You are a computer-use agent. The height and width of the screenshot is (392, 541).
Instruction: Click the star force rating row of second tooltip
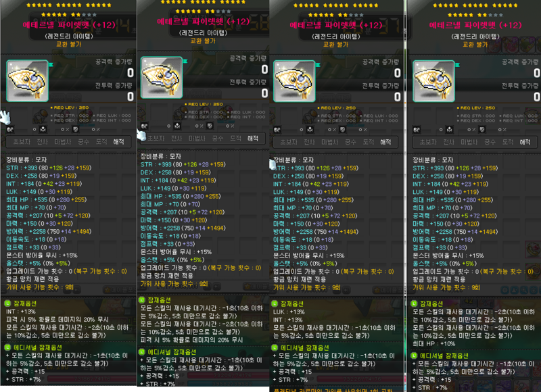[x=204, y=7]
